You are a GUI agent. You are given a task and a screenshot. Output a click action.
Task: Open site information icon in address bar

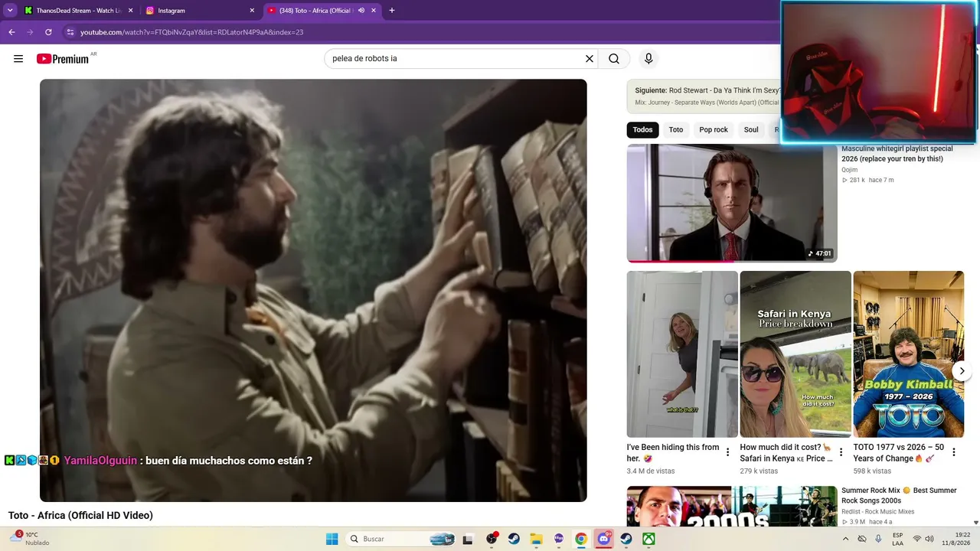(x=70, y=32)
